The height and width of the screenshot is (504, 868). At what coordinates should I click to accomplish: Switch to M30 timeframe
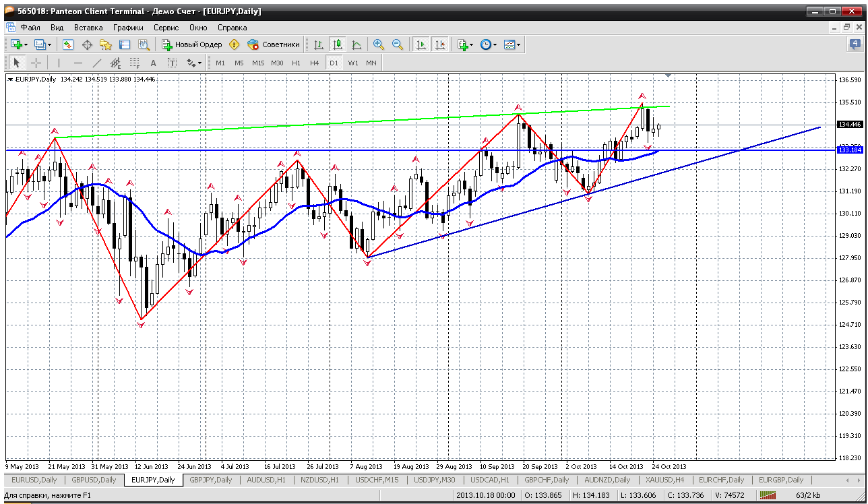tap(277, 63)
